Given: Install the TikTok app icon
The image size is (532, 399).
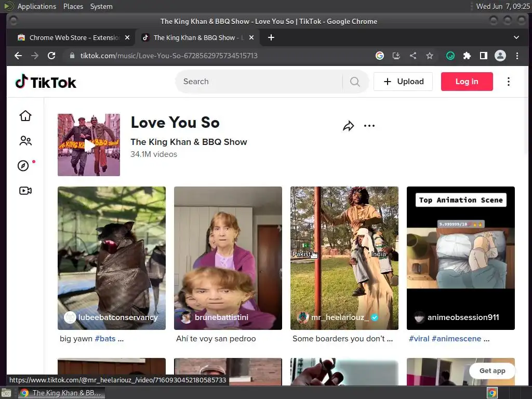Looking at the screenshot, I should [x=396, y=56].
